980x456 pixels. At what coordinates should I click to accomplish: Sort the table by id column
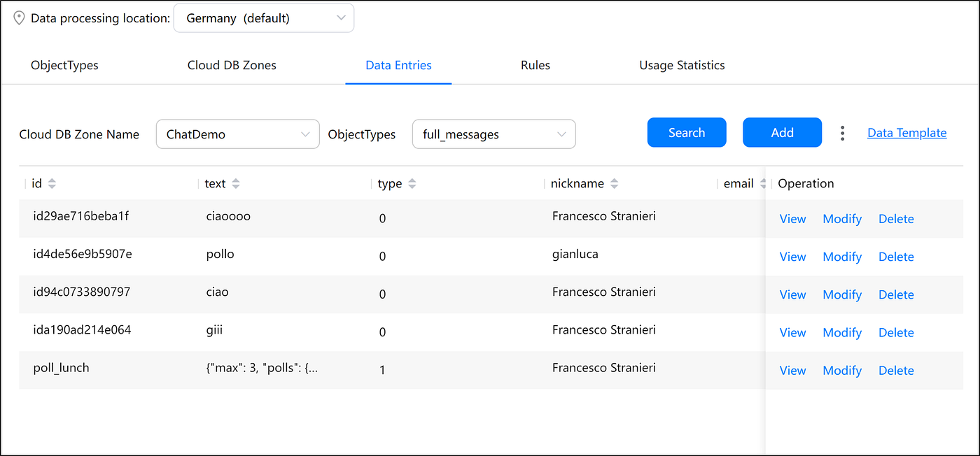[x=52, y=184]
